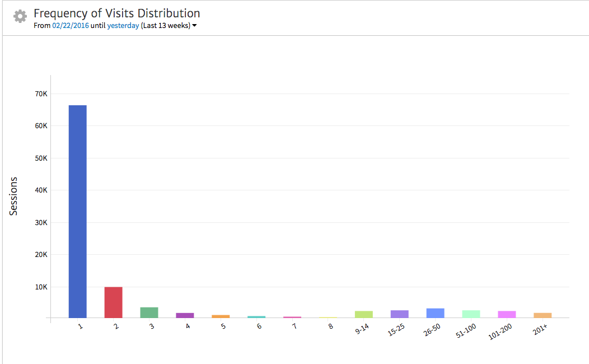
Task: Expand the Last 13 weeks dropdown arrow
Action: click(194, 26)
